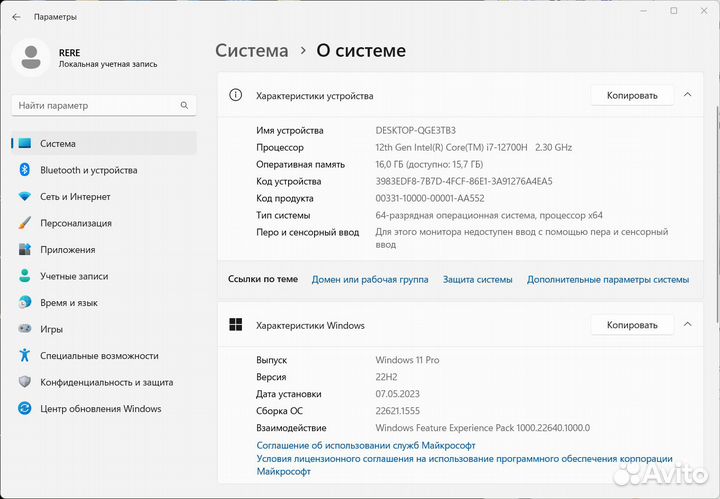Click the Bluetooth icon in sidebar
This screenshot has width=720, height=499.
pyautogui.click(x=25, y=170)
